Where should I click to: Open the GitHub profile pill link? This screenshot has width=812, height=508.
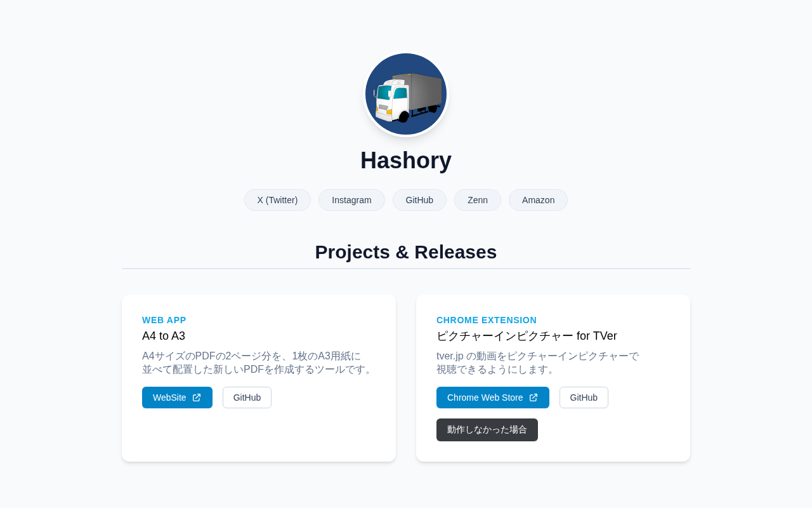coord(419,200)
